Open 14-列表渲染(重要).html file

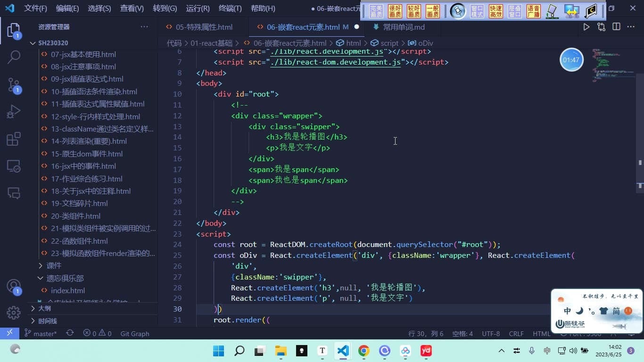coord(89,141)
